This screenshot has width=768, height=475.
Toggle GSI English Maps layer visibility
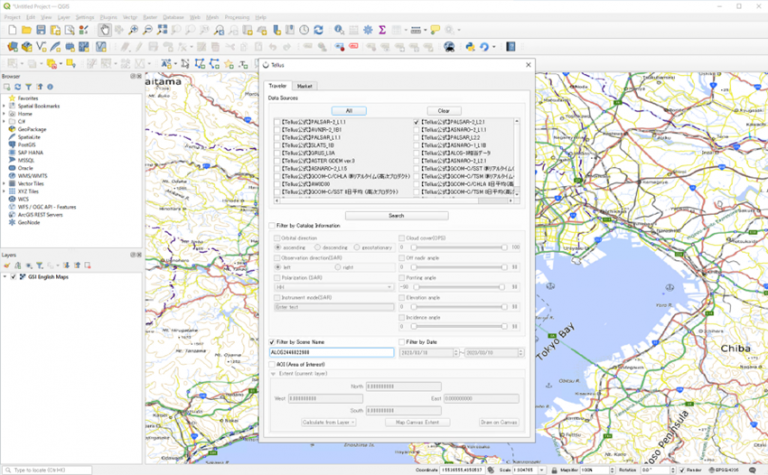[x=13, y=277]
